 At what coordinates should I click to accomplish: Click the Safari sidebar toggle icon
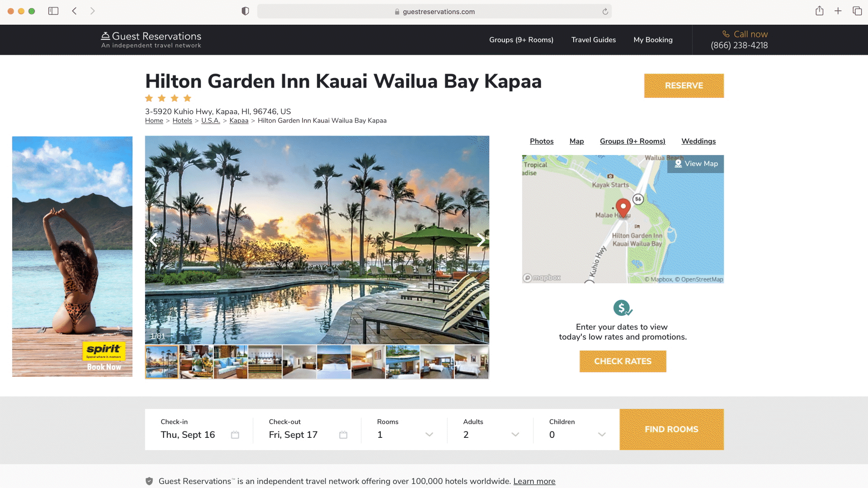[x=53, y=11]
